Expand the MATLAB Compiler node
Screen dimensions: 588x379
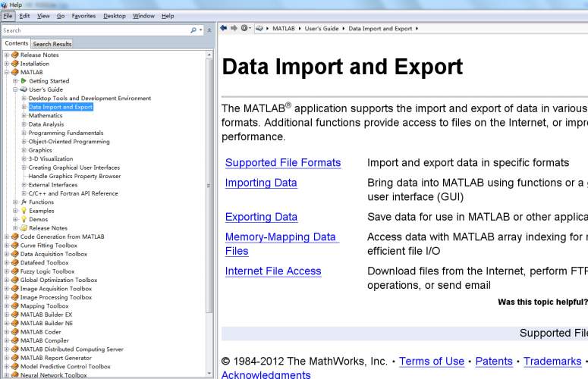(x=6, y=340)
